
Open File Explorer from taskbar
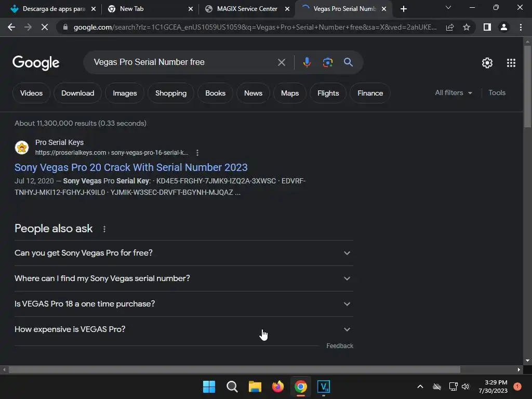(x=255, y=387)
